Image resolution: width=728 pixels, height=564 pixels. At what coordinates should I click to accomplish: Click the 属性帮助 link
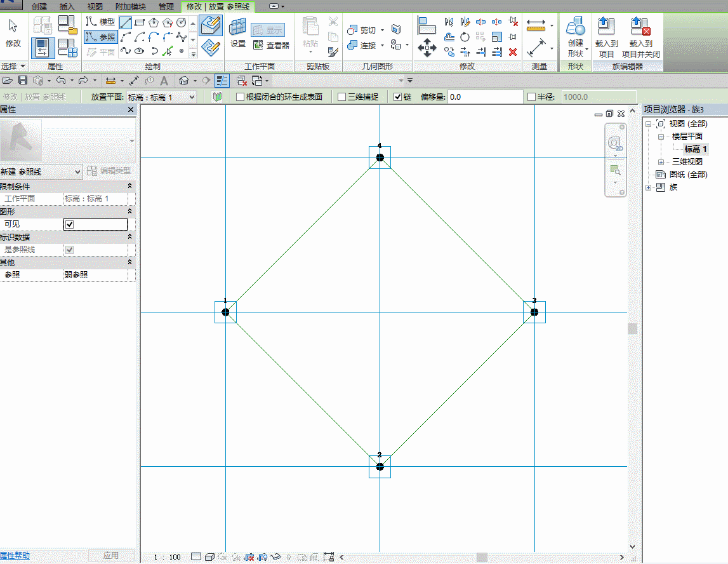click(x=15, y=556)
